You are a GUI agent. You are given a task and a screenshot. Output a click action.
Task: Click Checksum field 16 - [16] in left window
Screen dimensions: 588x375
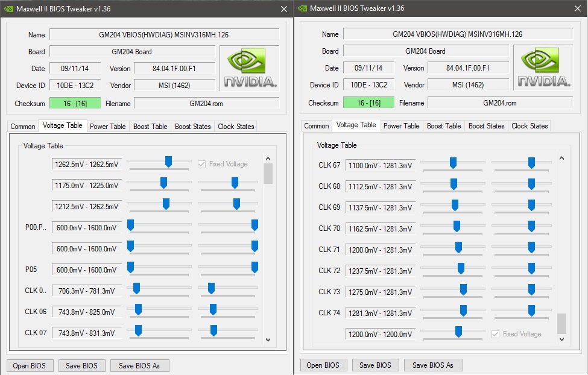(x=75, y=104)
